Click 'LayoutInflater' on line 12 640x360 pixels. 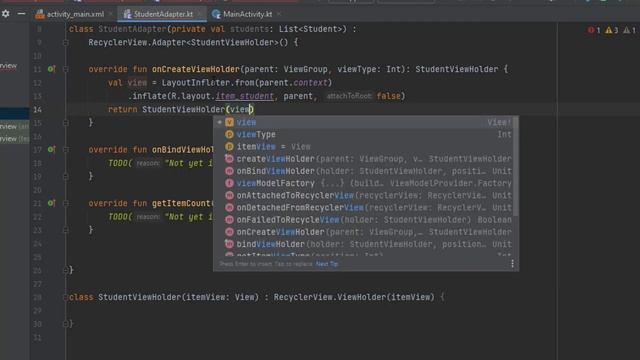pyautogui.click(x=196, y=83)
